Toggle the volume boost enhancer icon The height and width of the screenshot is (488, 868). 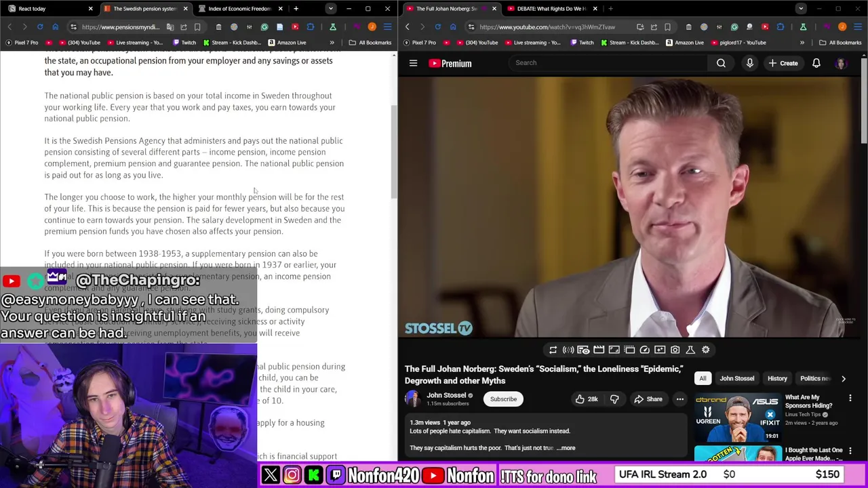point(568,350)
